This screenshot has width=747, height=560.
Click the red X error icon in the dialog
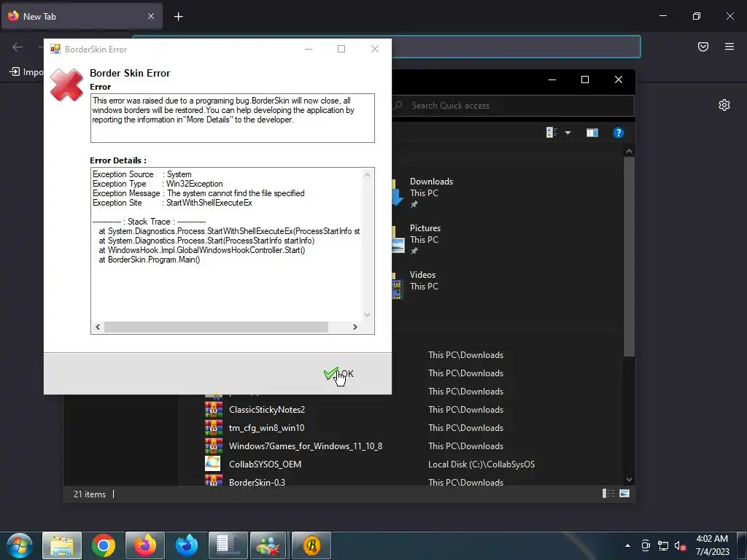tap(66, 85)
